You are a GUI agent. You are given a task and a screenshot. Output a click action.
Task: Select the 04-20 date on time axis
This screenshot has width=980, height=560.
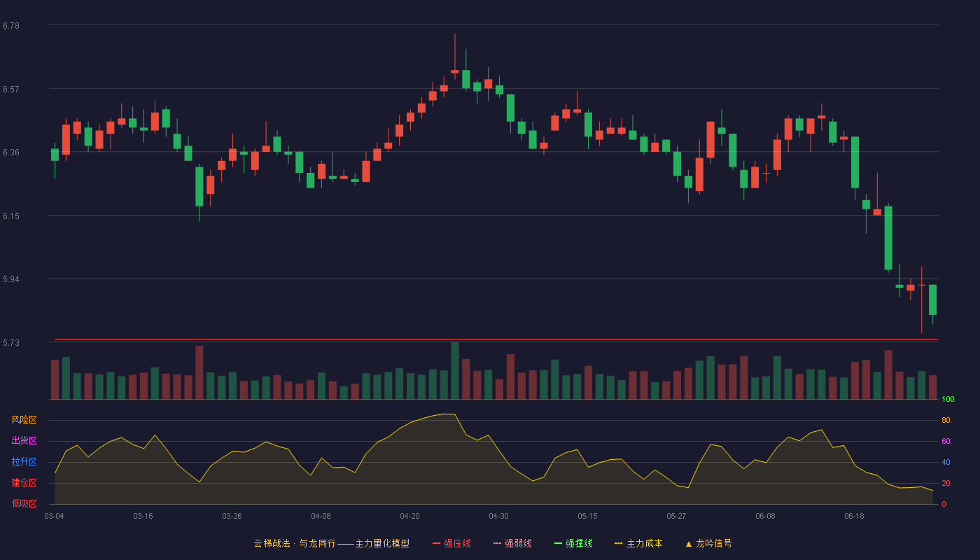pyautogui.click(x=409, y=516)
